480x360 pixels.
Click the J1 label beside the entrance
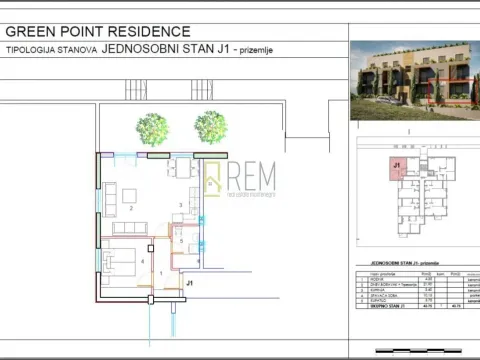189,283
